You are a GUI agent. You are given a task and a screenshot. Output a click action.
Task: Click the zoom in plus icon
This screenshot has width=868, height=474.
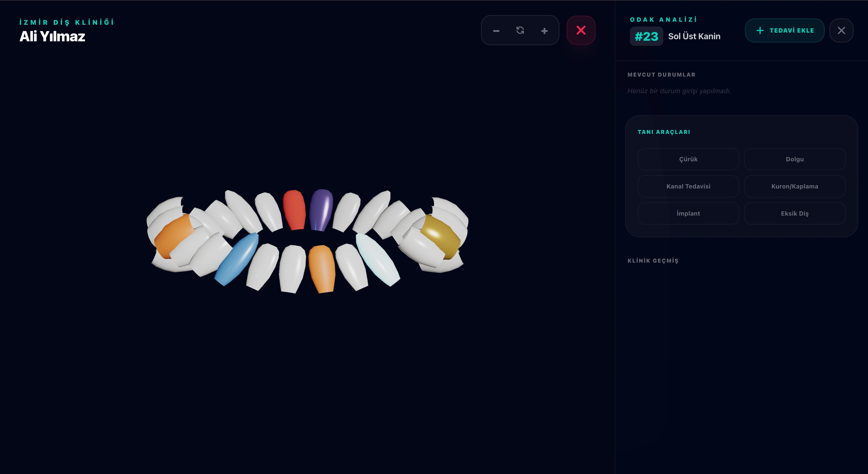tap(544, 31)
